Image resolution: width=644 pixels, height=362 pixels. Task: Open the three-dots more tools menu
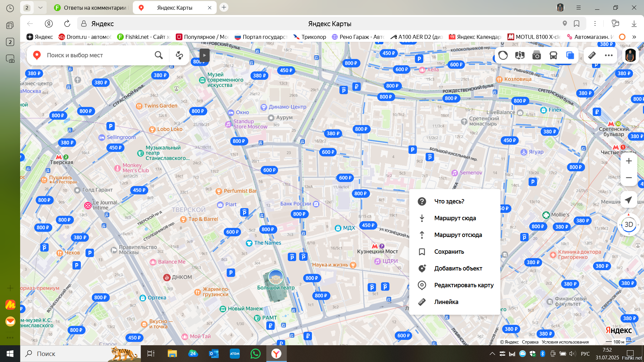tap(609, 55)
